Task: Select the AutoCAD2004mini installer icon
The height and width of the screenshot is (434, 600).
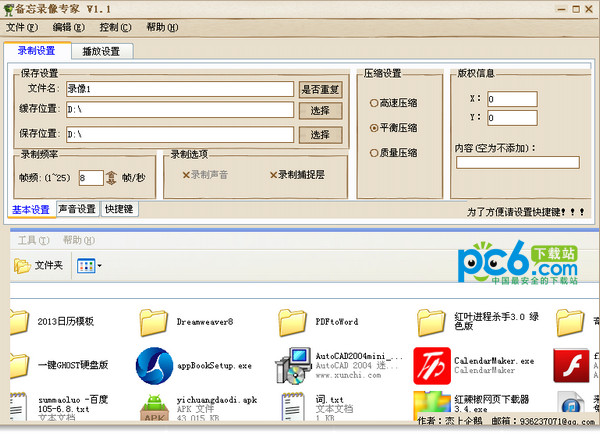Action: pos(293,366)
